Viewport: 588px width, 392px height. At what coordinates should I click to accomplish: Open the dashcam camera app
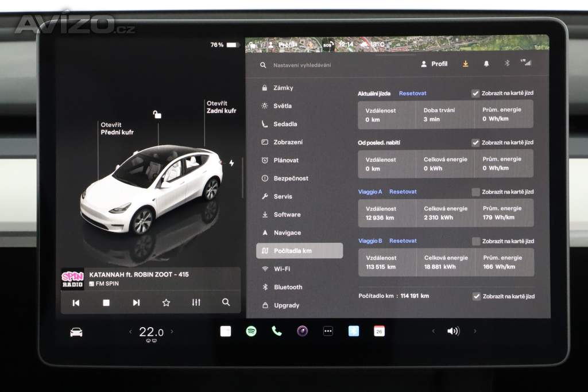coord(302,331)
